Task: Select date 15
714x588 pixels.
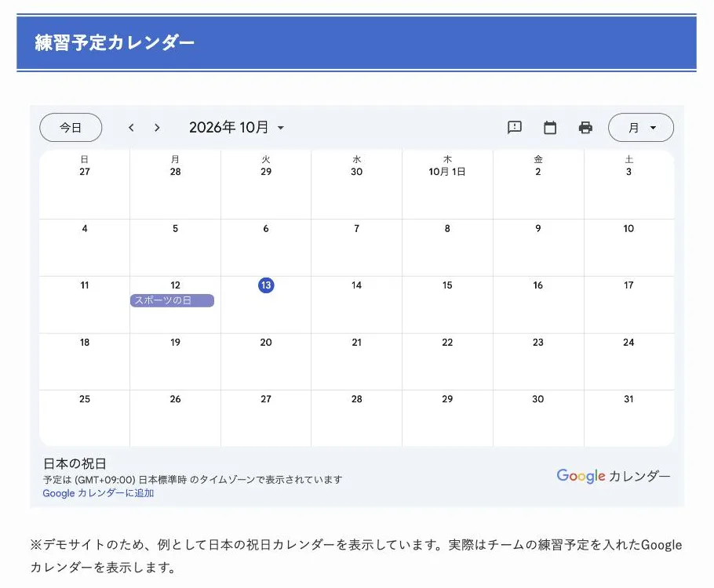Action: pyautogui.click(x=447, y=285)
